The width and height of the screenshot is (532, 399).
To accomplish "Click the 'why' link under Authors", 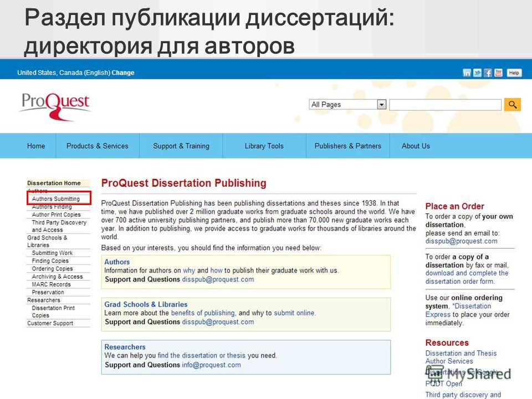I will 189,270.
